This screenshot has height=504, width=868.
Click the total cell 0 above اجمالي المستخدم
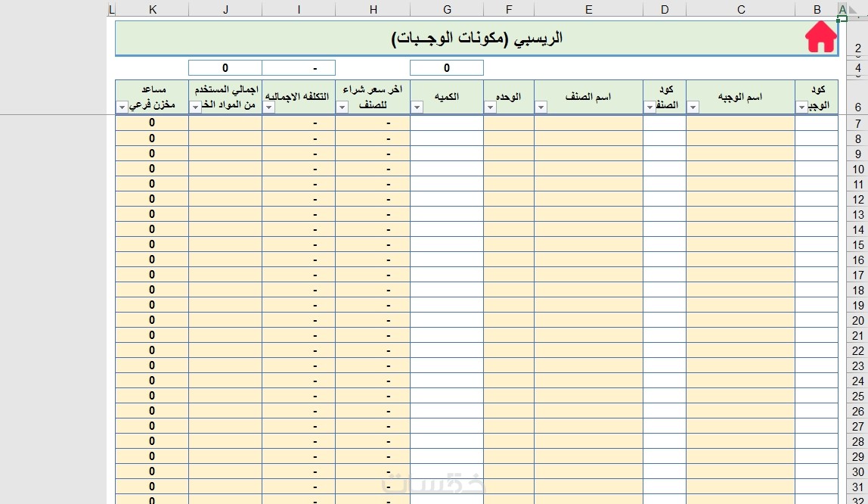(x=225, y=67)
